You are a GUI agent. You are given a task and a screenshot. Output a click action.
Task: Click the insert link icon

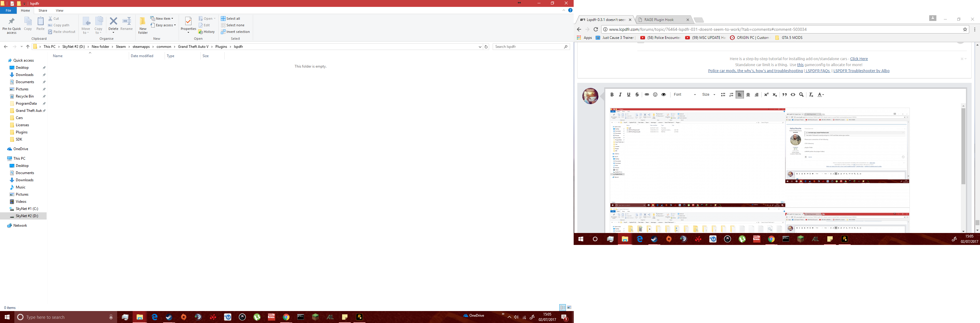pyautogui.click(x=647, y=95)
